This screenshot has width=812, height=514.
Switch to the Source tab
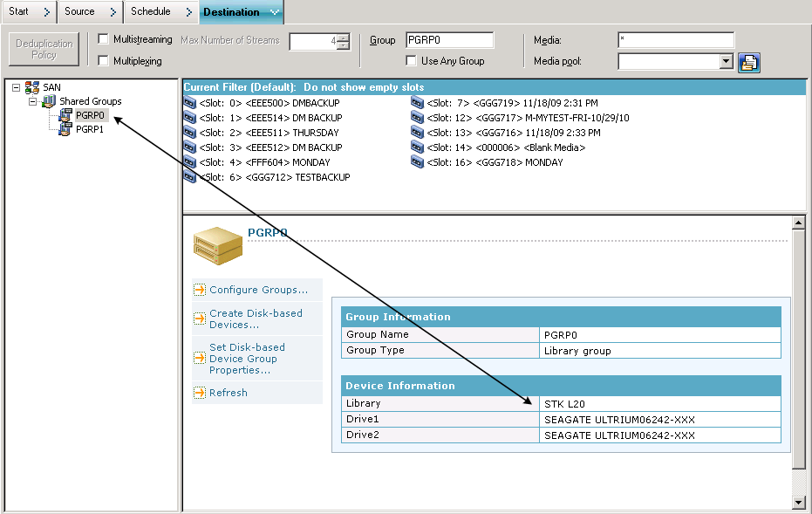(x=78, y=12)
